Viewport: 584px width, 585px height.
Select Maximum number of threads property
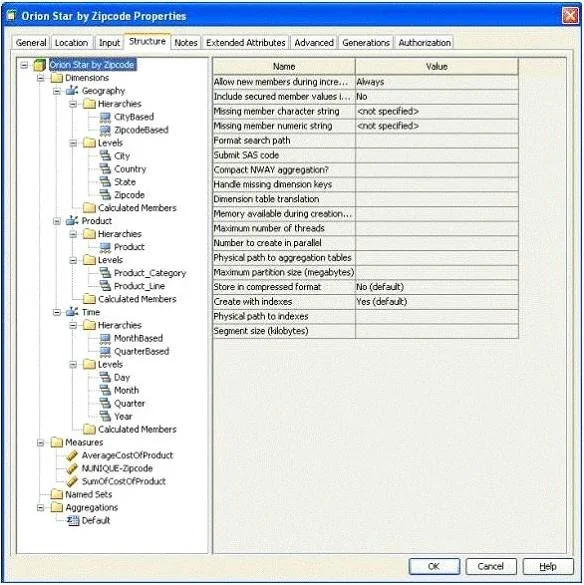(x=284, y=228)
